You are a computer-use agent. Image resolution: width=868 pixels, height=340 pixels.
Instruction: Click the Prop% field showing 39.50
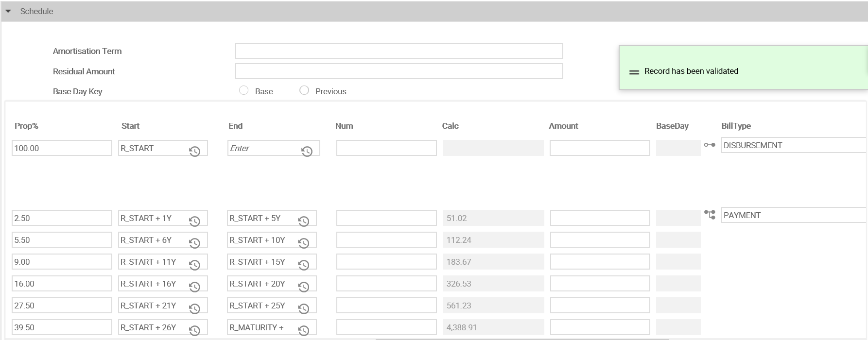coord(62,327)
